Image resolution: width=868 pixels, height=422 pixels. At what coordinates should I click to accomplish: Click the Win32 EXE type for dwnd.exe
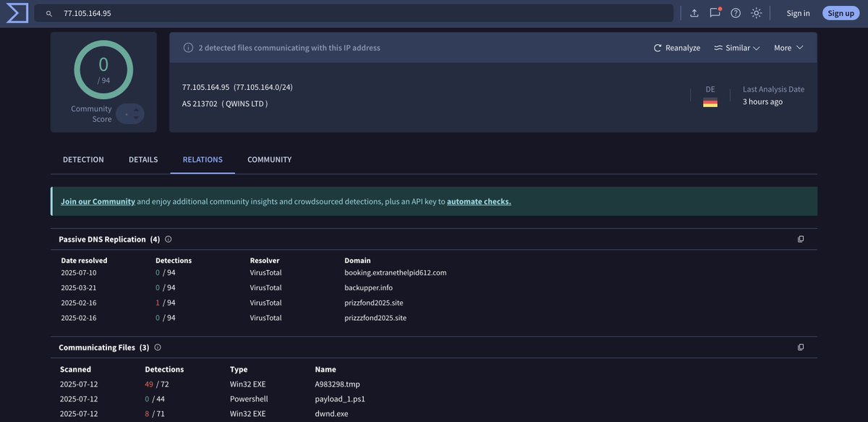click(x=248, y=414)
